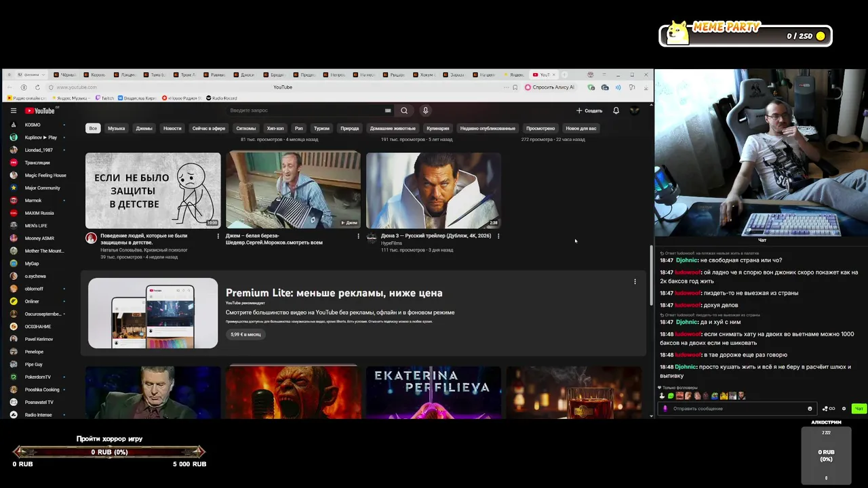Screen dimensions: 868x488
Task: Select the Джемы filter chip
Action: [x=144, y=128]
